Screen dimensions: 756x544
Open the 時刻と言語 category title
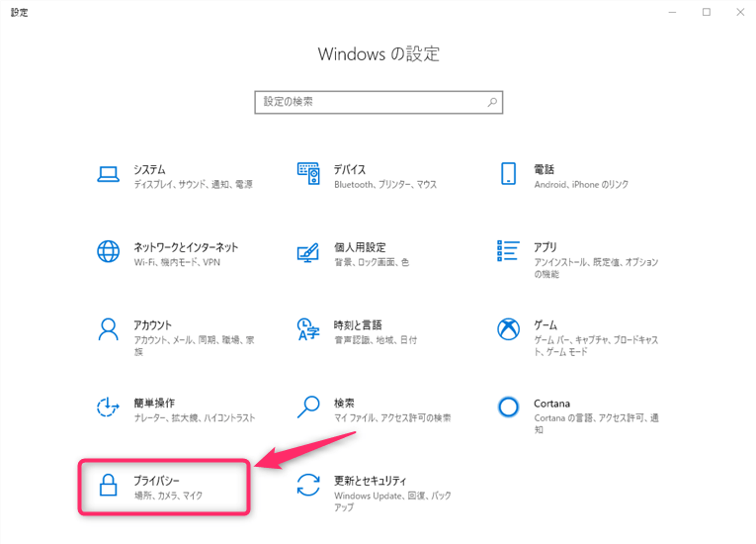358,324
